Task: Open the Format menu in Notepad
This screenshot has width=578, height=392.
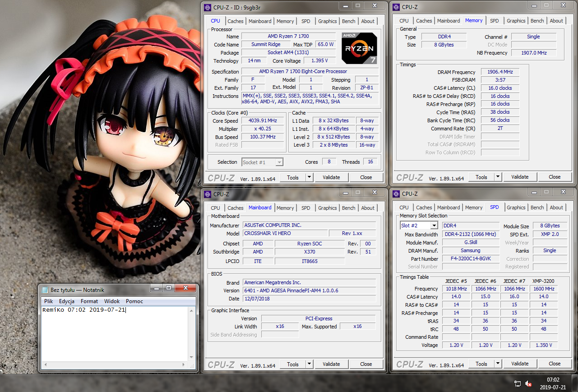Action: tap(89, 301)
